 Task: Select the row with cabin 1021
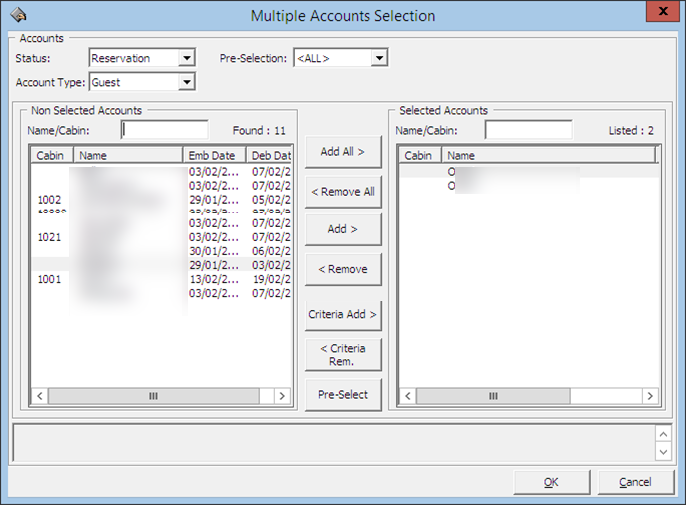[x=161, y=237]
